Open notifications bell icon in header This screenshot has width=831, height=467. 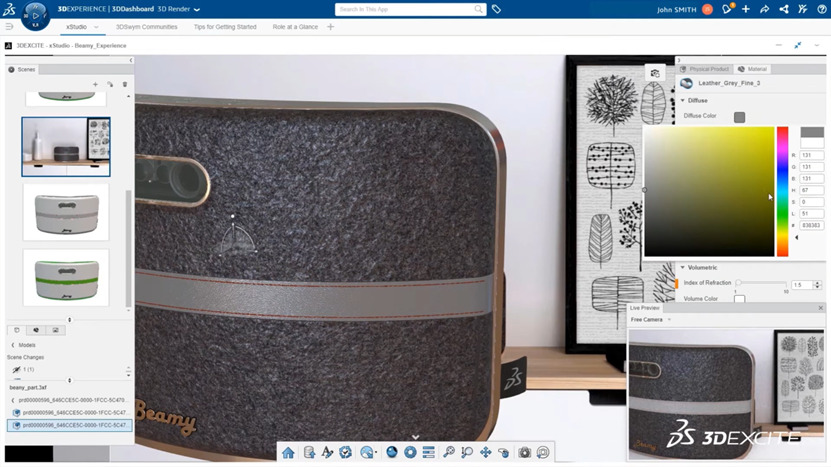(x=727, y=9)
